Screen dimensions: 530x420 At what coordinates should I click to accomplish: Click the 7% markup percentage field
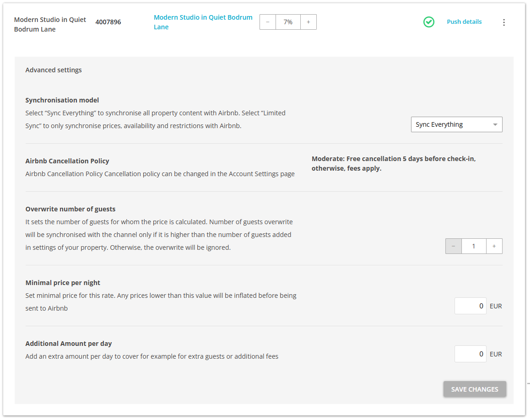tap(288, 22)
